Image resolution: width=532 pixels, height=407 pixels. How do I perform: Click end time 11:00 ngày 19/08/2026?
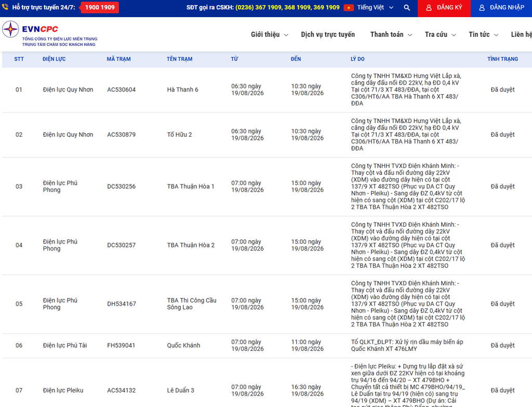(x=308, y=345)
